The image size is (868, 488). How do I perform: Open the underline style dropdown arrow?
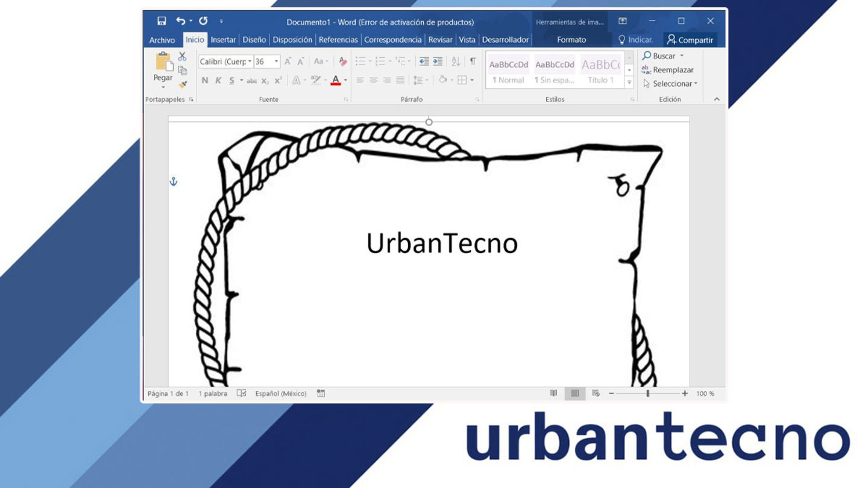pyautogui.click(x=241, y=80)
